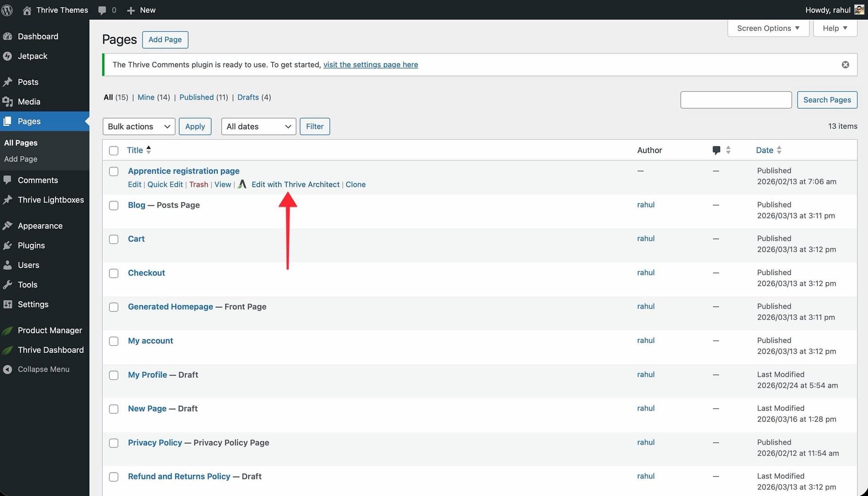
Task: Click the Collapse Menu arrow icon
Action: tap(7, 369)
